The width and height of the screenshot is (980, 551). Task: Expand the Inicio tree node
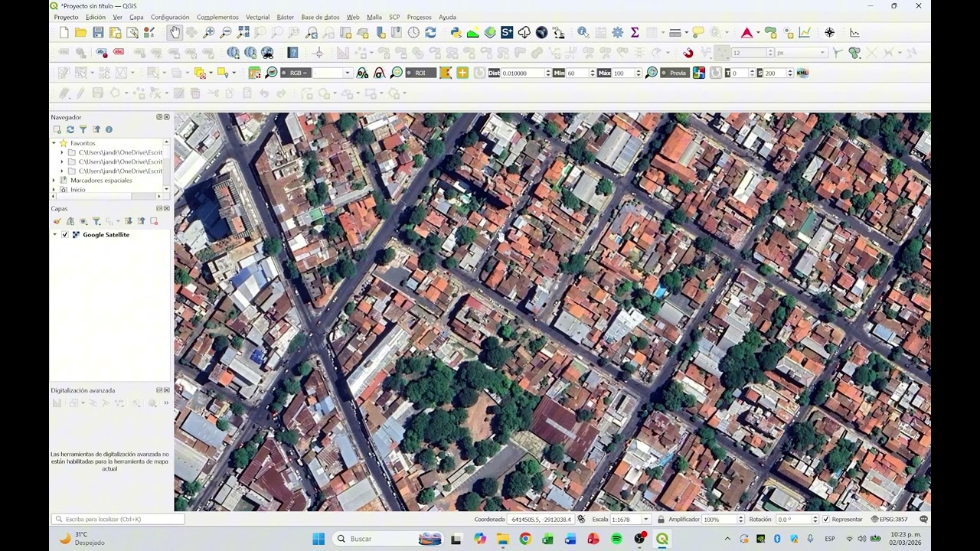click(x=54, y=190)
